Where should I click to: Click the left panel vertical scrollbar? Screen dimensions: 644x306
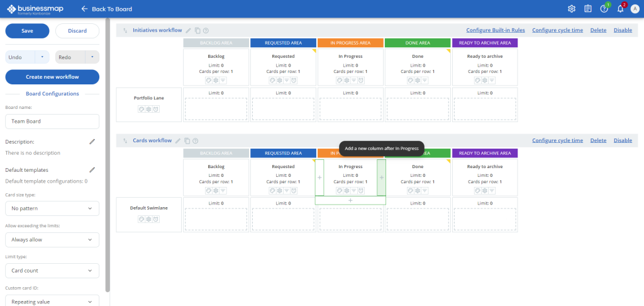pyautogui.click(x=108, y=156)
